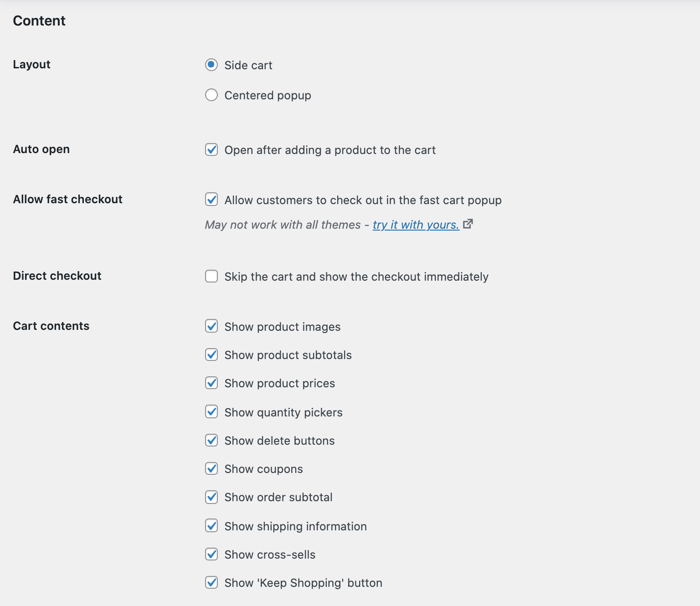Image resolution: width=700 pixels, height=606 pixels.
Task: Toggle 'Show order subtotal' off
Action: pos(211,497)
